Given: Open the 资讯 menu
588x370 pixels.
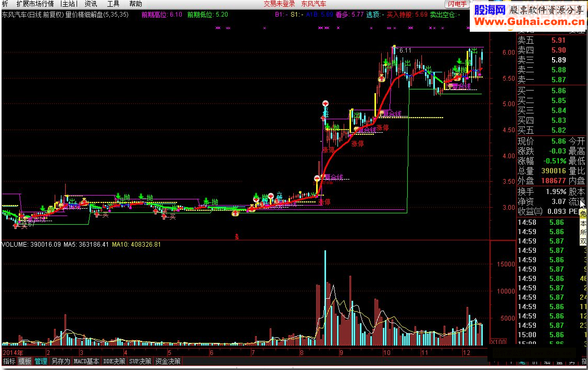Looking at the screenshot, I should pyautogui.click(x=91, y=4).
